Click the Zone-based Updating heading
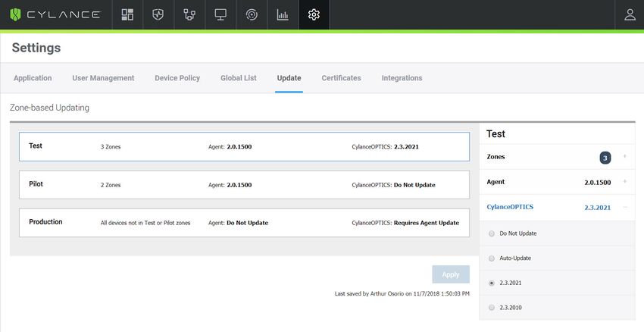Screen dimensions: 644x332 pyautogui.click(x=50, y=108)
